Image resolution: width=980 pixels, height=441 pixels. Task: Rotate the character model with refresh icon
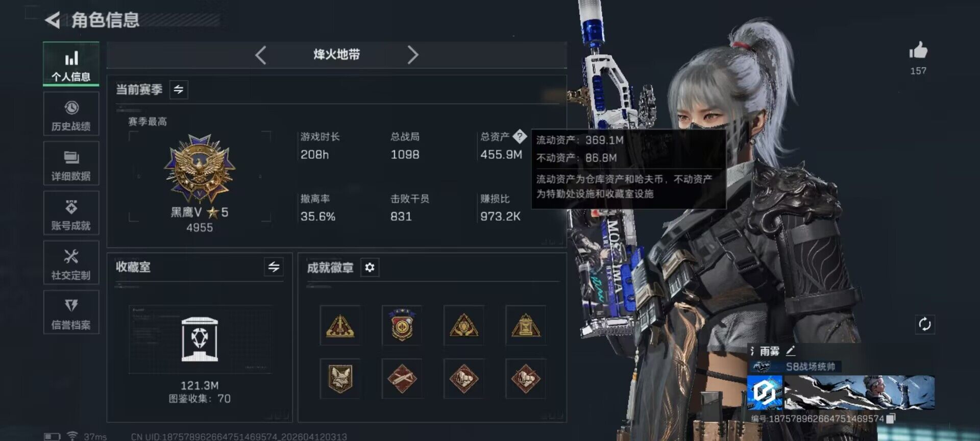click(x=925, y=324)
